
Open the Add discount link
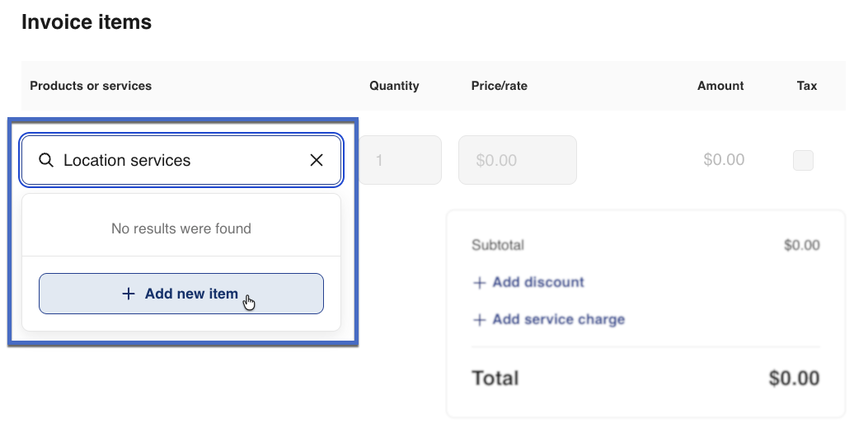[x=537, y=282]
